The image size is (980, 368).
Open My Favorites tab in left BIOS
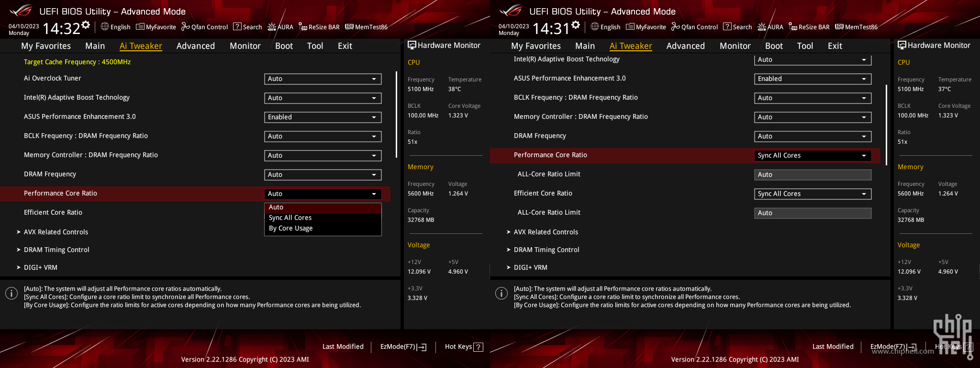pyautogui.click(x=46, y=46)
